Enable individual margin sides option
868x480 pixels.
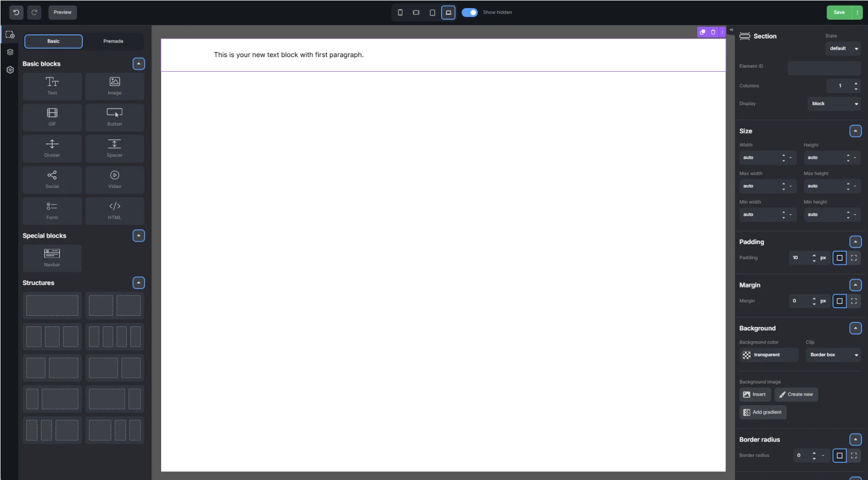click(854, 301)
